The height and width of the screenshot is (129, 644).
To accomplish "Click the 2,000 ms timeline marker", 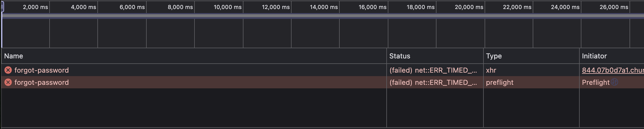I will click(35, 7).
